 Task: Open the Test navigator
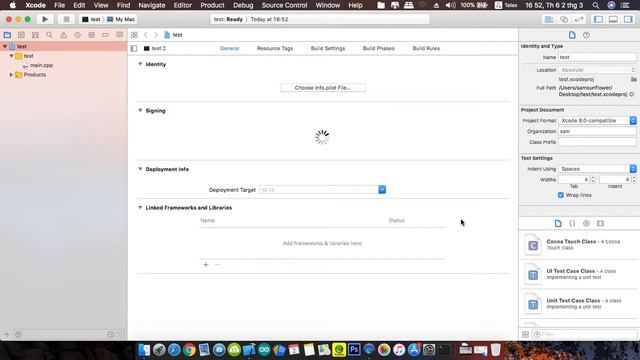tap(77, 35)
